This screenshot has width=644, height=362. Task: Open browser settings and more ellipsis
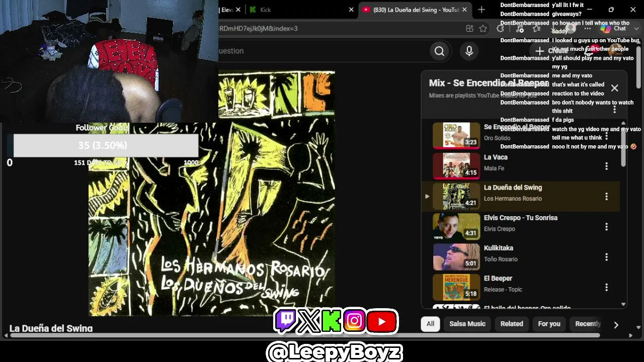[587, 29]
